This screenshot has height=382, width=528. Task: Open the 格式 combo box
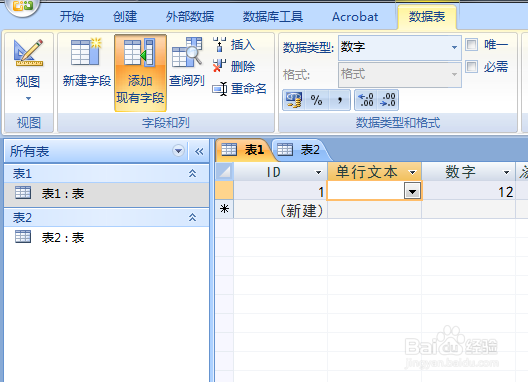click(x=399, y=74)
